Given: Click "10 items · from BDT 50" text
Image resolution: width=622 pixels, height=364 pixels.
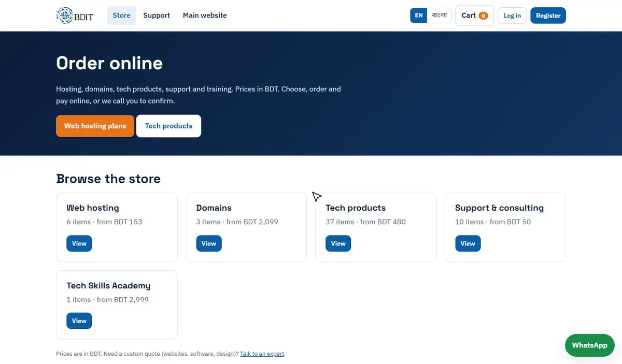Looking at the screenshot, I should click(493, 222).
